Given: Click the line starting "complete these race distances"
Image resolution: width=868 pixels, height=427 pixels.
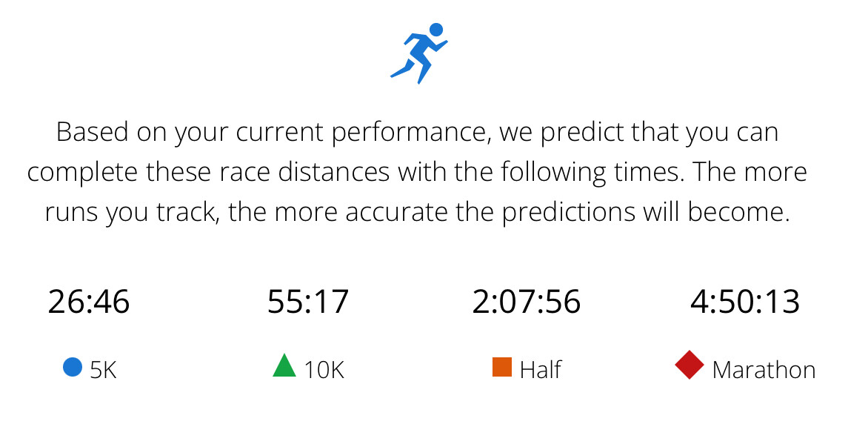Looking at the screenshot, I should [418, 173].
